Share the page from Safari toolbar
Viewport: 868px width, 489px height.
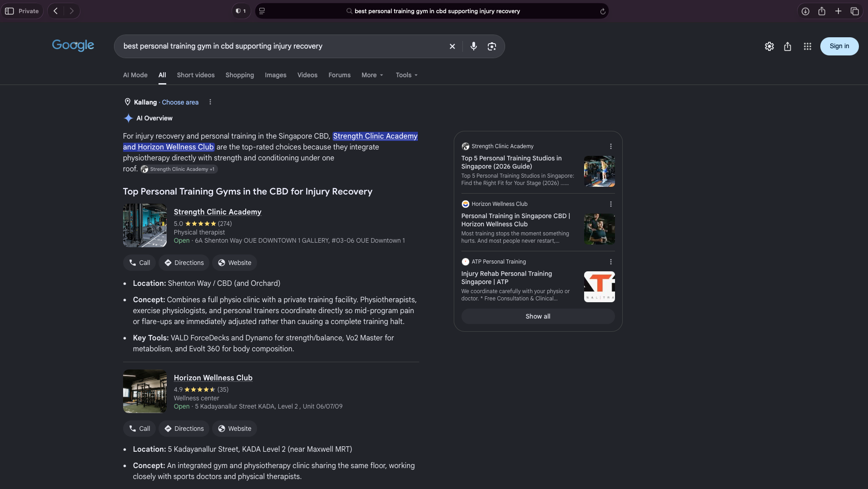(822, 11)
